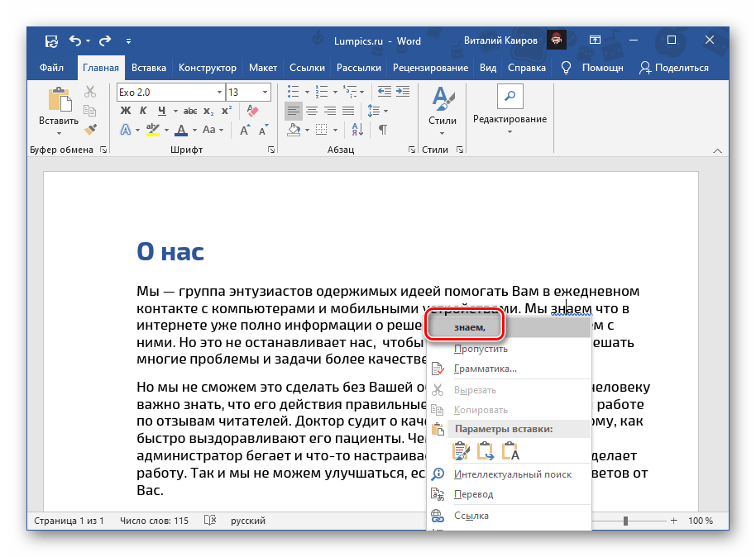Toggle underline Ч formatting
This screenshot has width=756, height=557.
(x=162, y=111)
